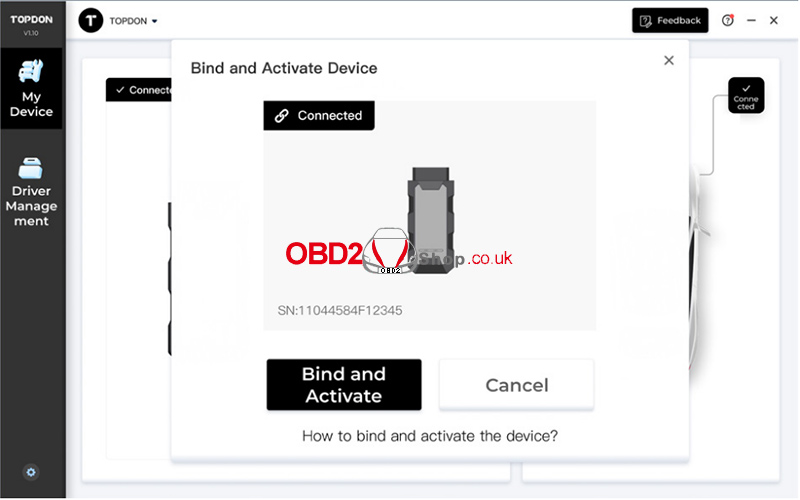This screenshot has height=500, width=800.
Task: Open the My Device section
Action: [31, 89]
